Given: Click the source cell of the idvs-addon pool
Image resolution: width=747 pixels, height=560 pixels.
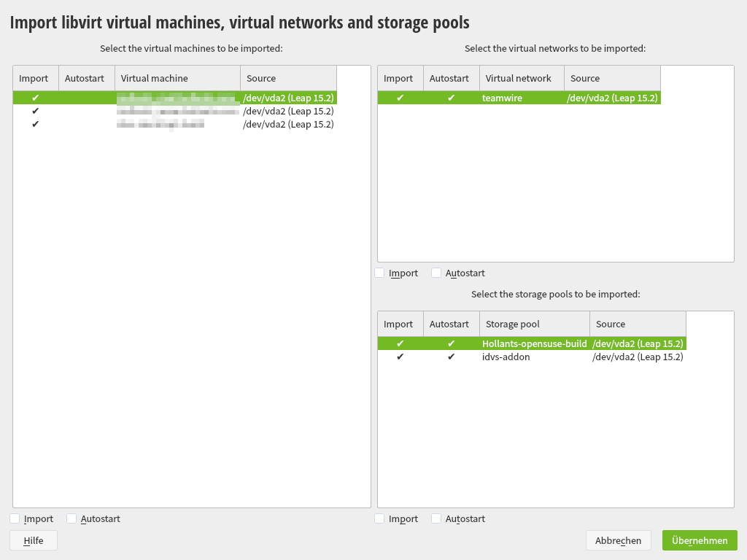Looking at the screenshot, I should tap(638, 357).
